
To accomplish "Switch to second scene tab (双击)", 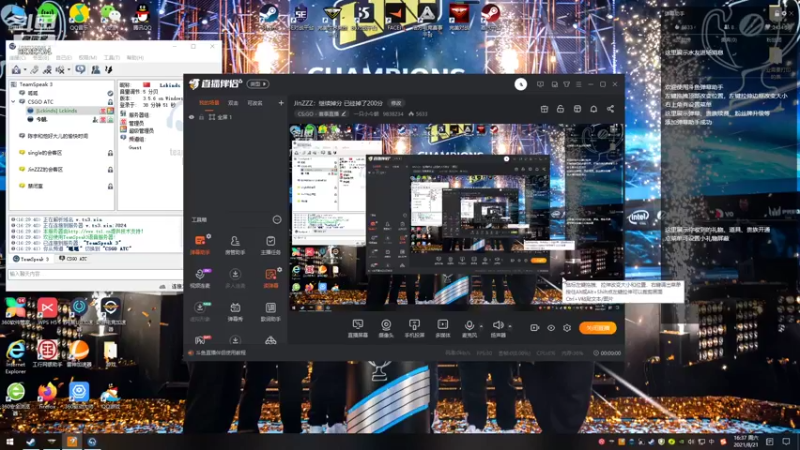I will (233, 103).
